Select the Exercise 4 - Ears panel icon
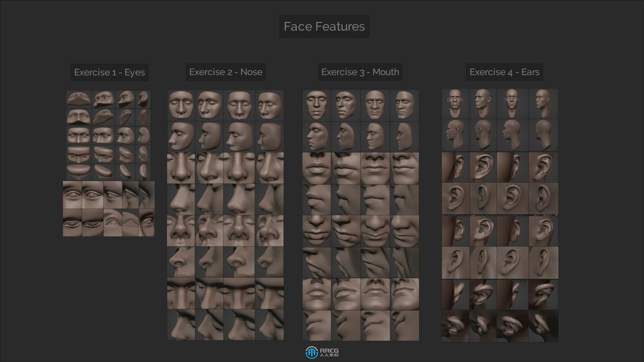This screenshot has height=362, width=644. [505, 72]
